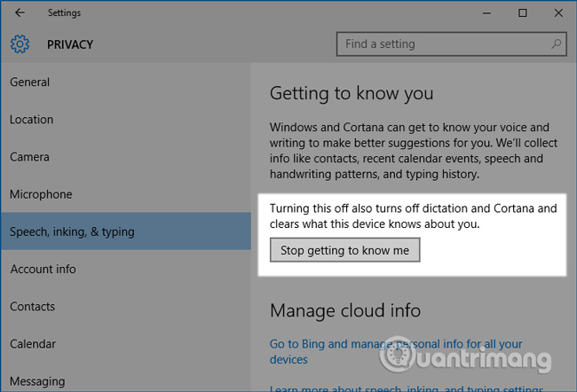Minimize the Settings window
The width and height of the screenshot is (577, 392).
click(486, 13)
